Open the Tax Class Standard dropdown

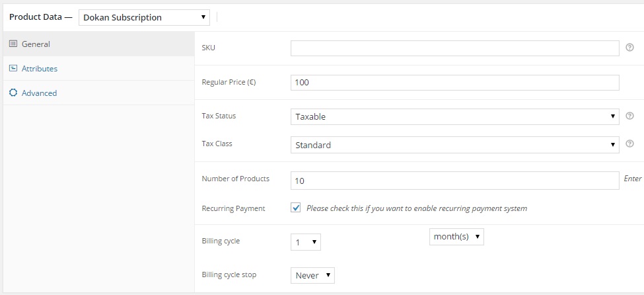(x=454, y=145)
